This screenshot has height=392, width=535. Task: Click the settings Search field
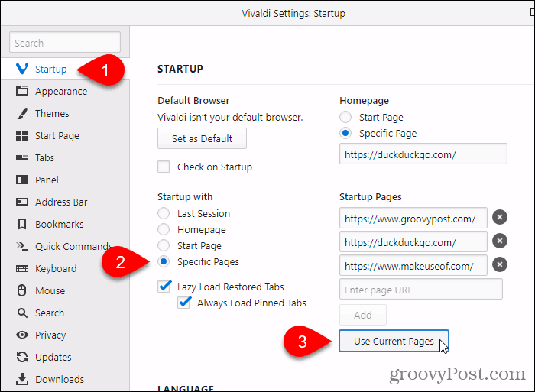65,42
